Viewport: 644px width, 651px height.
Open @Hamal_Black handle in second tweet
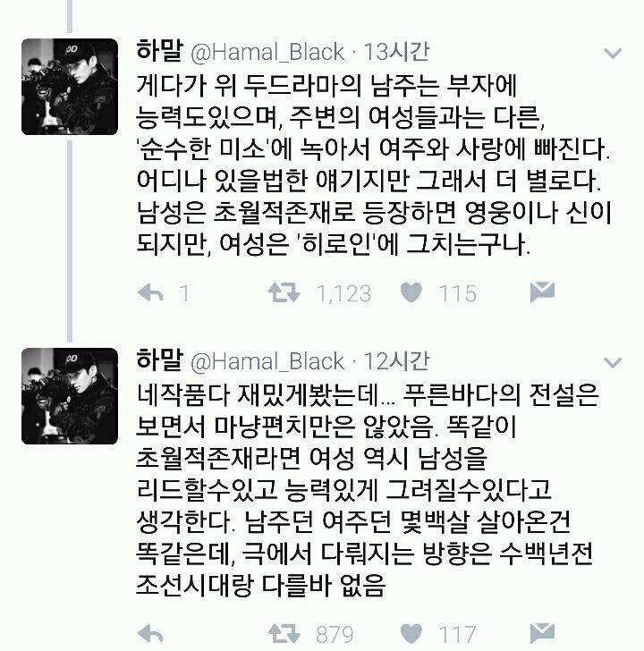click(x=267, y=362)
